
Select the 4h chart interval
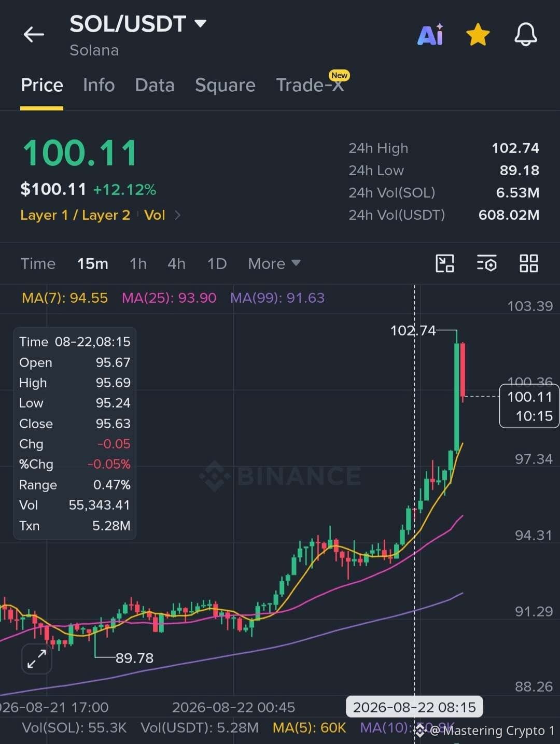(176, 263)
